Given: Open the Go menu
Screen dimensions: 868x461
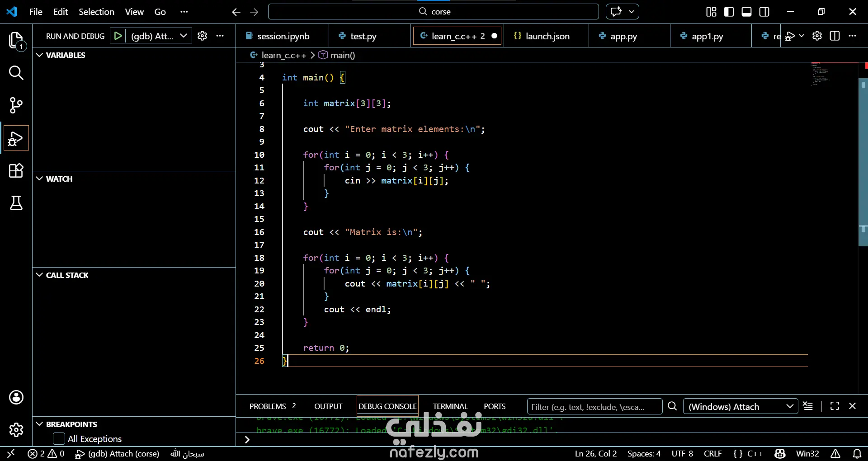Looking at the screenshot, I should [160, 12].
